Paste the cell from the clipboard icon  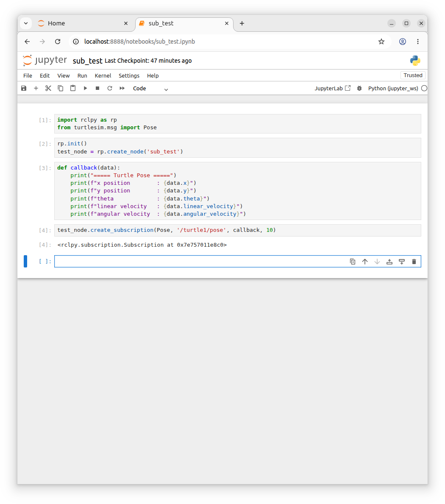coord(73,88)
